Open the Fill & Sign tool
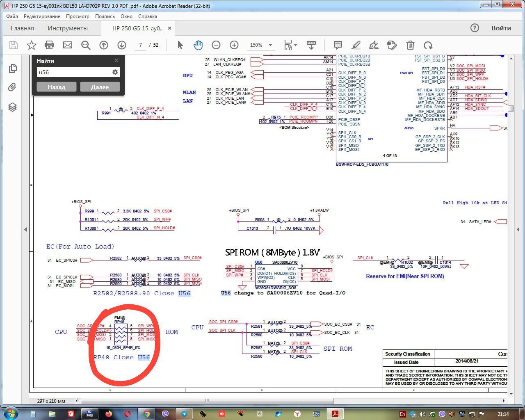The width and height of the screenshot is (525, 420). (392, 45)
